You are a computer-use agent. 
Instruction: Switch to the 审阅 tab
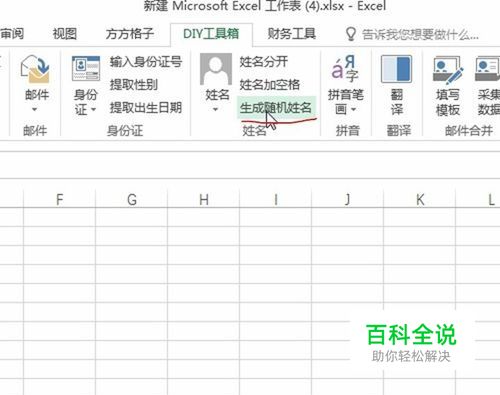point(12,33)
